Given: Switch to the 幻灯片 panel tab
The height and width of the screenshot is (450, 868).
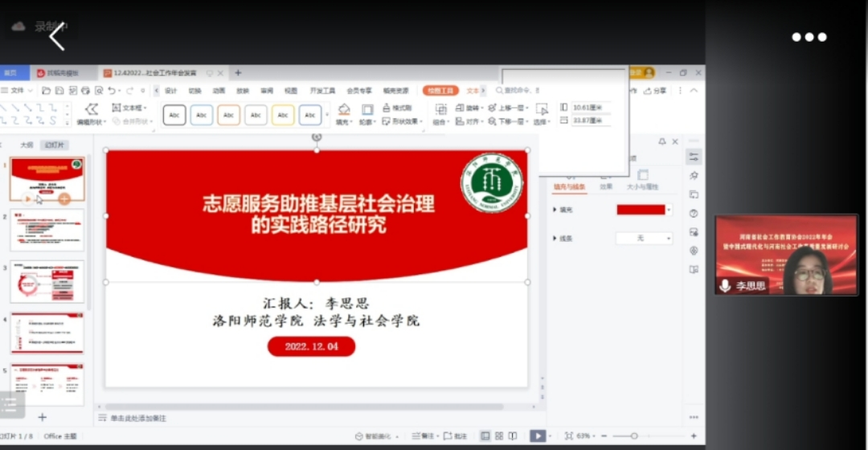Looking at the screenshot, I should click(55, 145).
